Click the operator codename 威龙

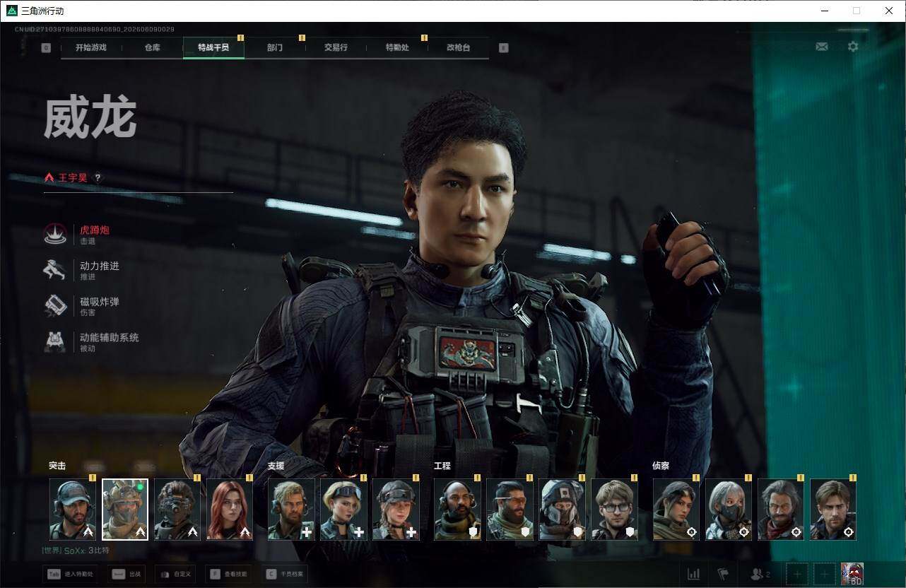click(x=90, y=118)
